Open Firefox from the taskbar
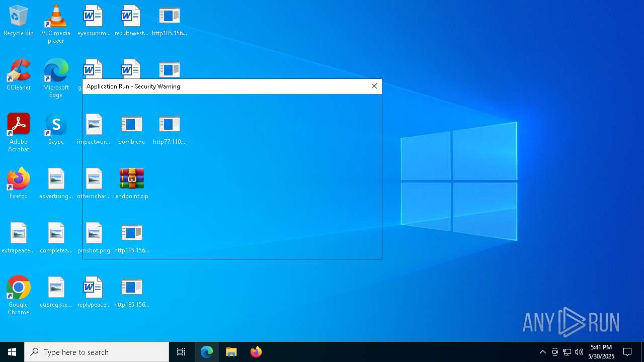The height and width of the screenshot is (362, 644). [256, 352]
